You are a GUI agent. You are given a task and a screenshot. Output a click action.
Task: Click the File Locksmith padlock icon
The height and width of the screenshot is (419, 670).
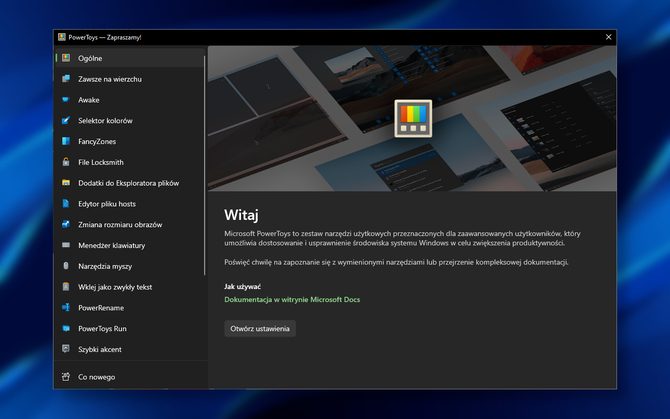[x=66, y=162]
